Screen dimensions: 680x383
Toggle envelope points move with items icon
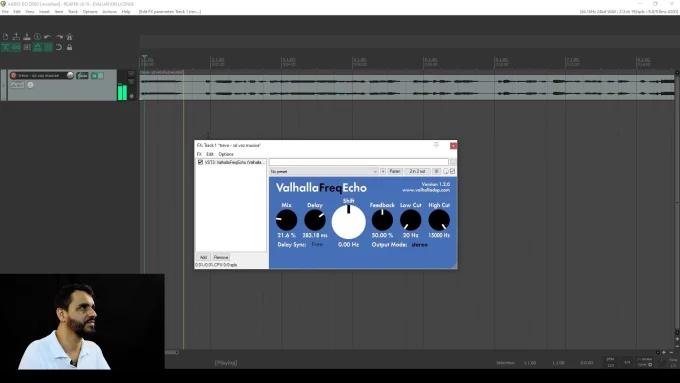pos(37,47)
